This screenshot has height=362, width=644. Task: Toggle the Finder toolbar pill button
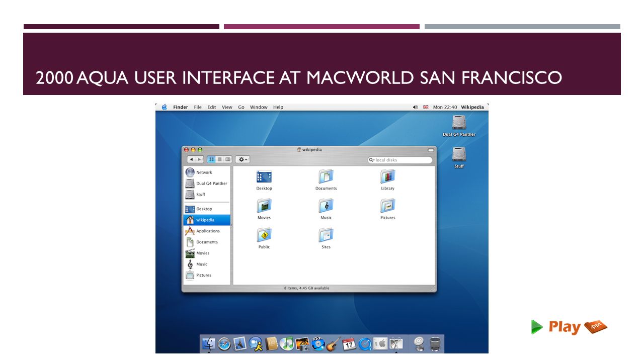(431, 150)
